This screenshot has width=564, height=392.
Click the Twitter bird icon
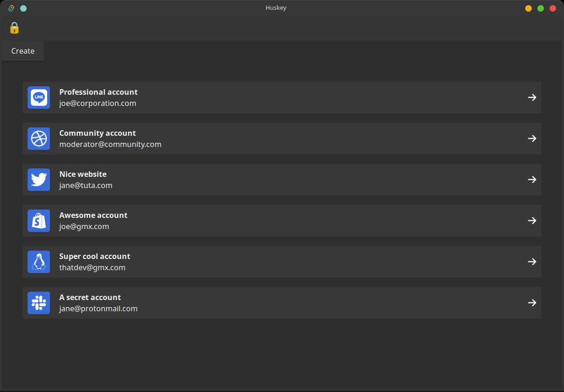click(39, 180)
